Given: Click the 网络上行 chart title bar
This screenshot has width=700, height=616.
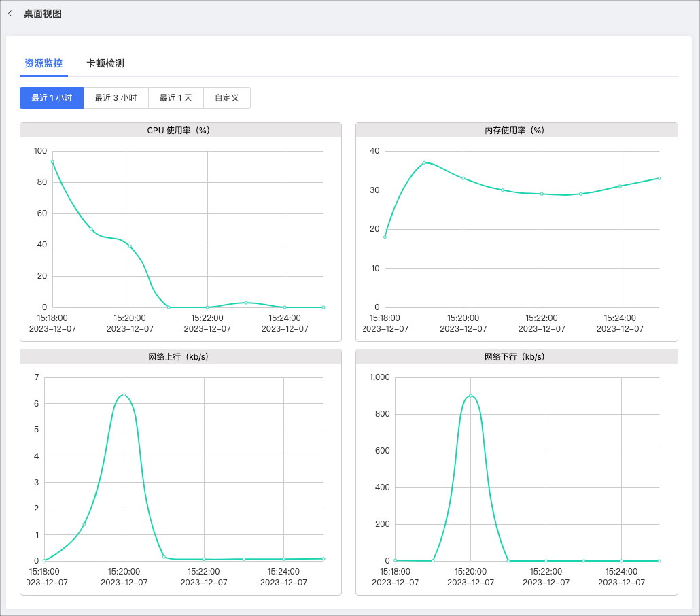Looking at the screenshot, I should tap(180, 356).
